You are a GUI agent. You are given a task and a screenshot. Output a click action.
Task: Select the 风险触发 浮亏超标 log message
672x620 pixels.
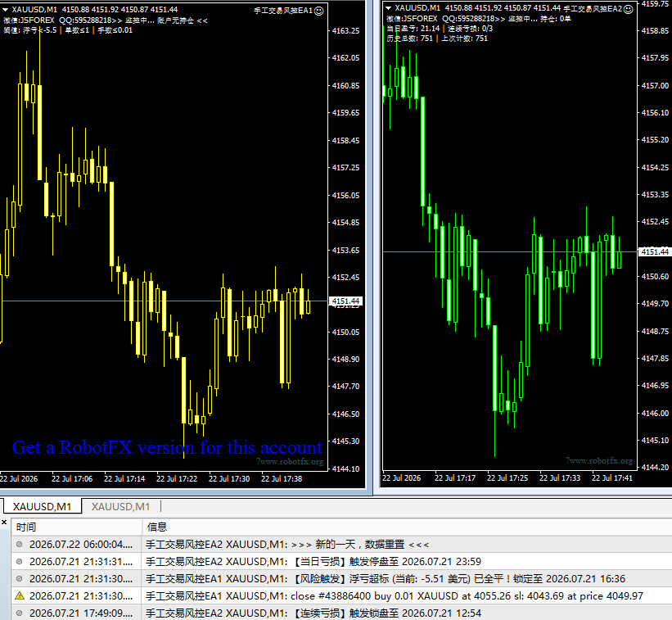click(386, 578)
